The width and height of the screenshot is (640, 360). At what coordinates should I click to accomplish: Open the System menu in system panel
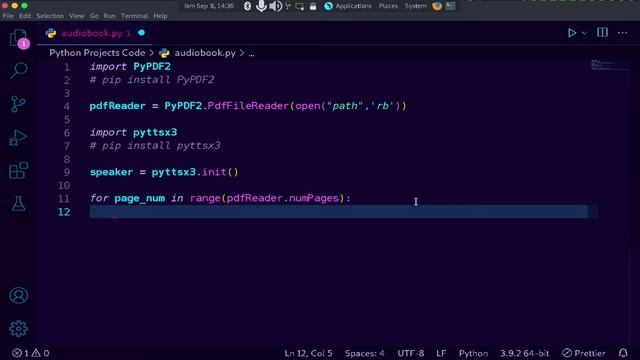pos(416,6)
